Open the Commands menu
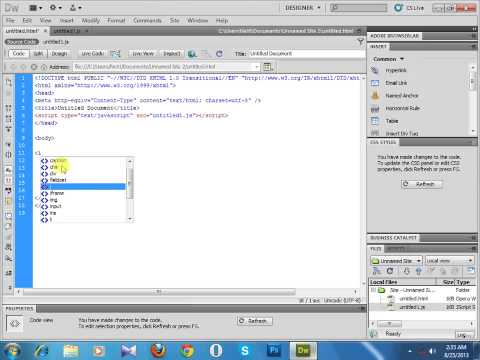480x360 pixels. click(147, 21)
